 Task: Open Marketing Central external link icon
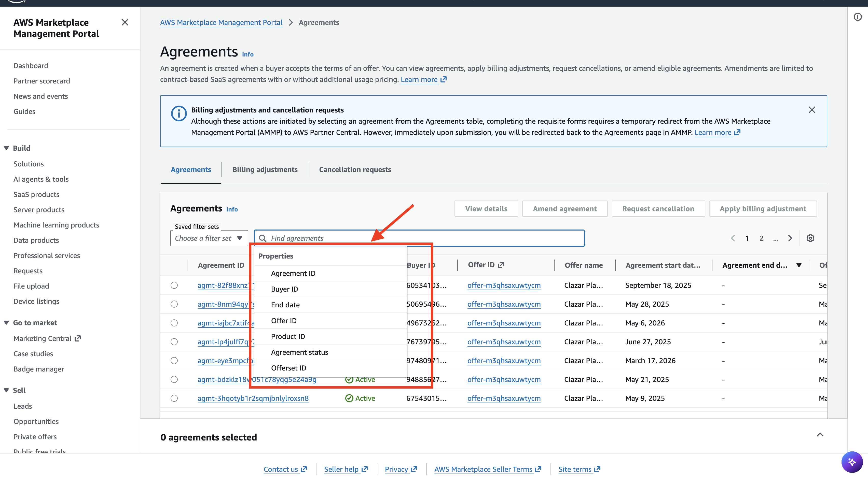point(77,338)
